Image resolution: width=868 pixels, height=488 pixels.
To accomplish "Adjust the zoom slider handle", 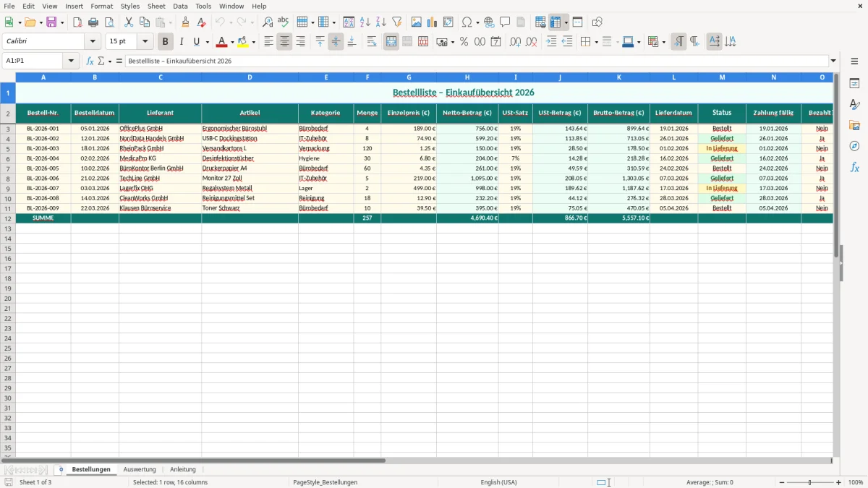I will [x=810, y=482].
